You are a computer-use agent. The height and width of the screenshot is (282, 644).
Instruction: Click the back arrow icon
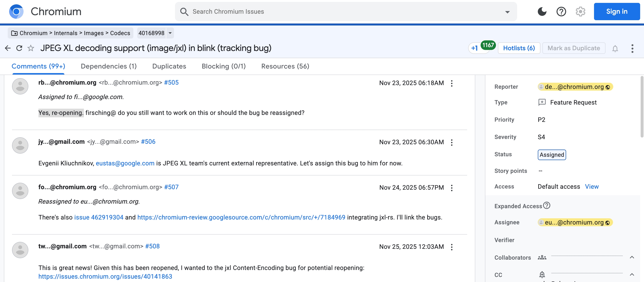(x=8, y=48)
